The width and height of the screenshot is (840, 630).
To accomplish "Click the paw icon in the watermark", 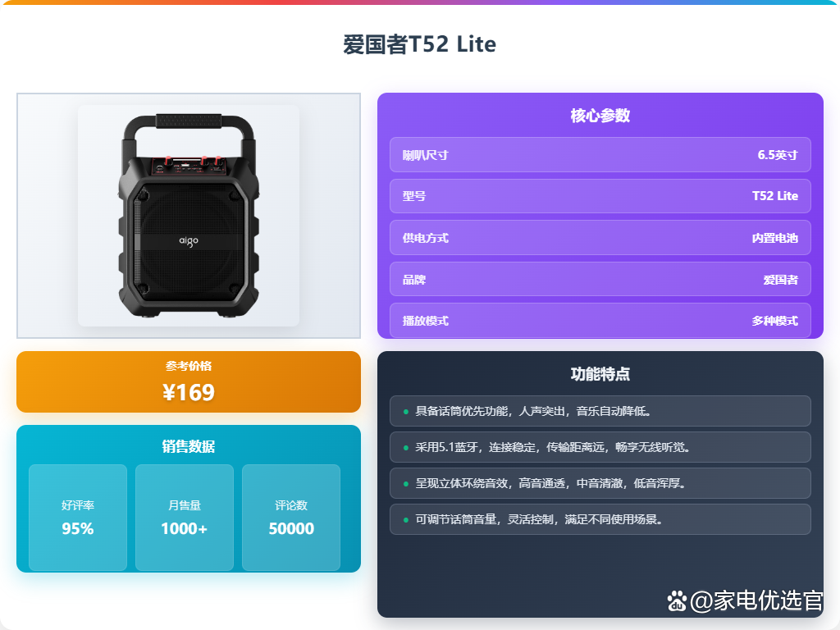I will 677,601.
